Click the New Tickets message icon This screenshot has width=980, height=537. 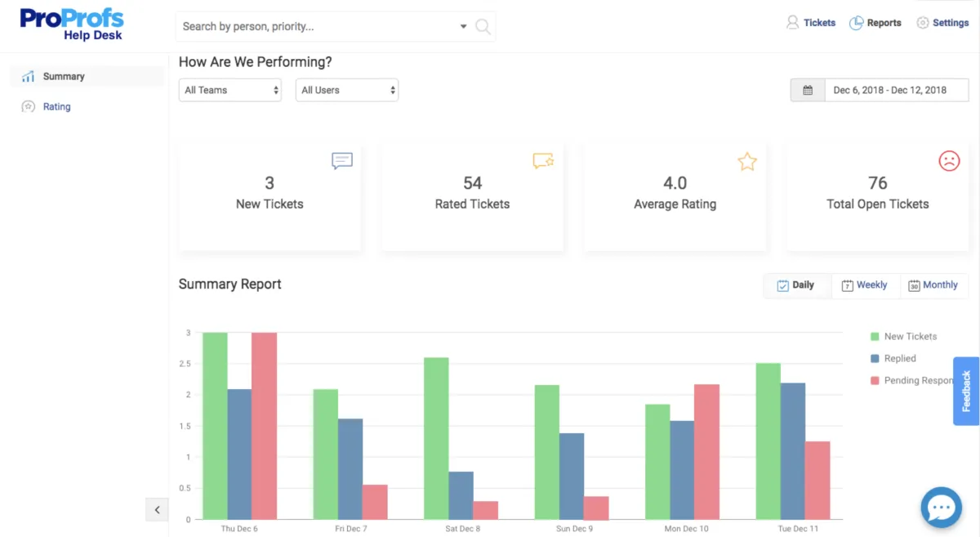[341, 160]
